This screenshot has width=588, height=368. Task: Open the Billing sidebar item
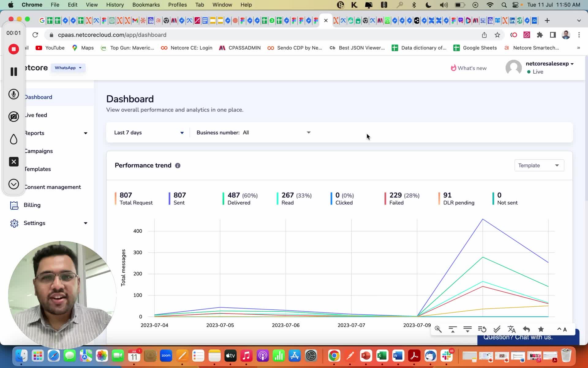coord(32,205)
